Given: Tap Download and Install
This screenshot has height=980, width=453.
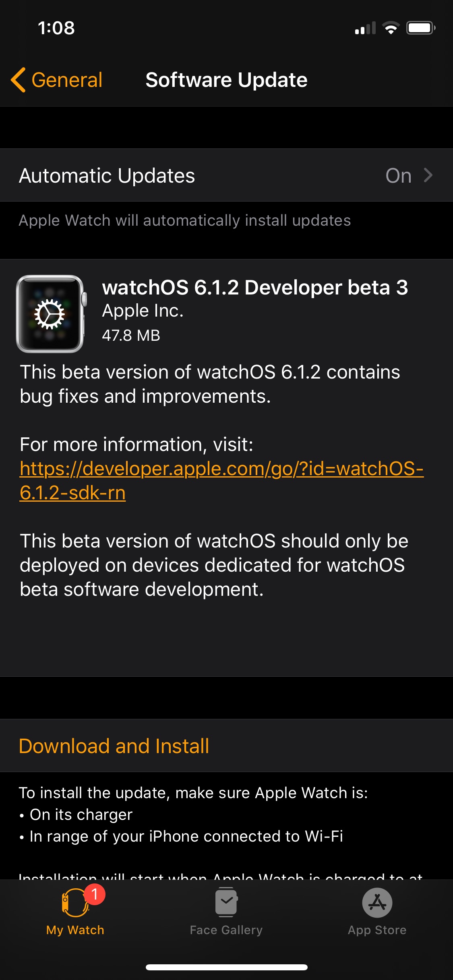Looking at the screenshot, I should [113, 746].
